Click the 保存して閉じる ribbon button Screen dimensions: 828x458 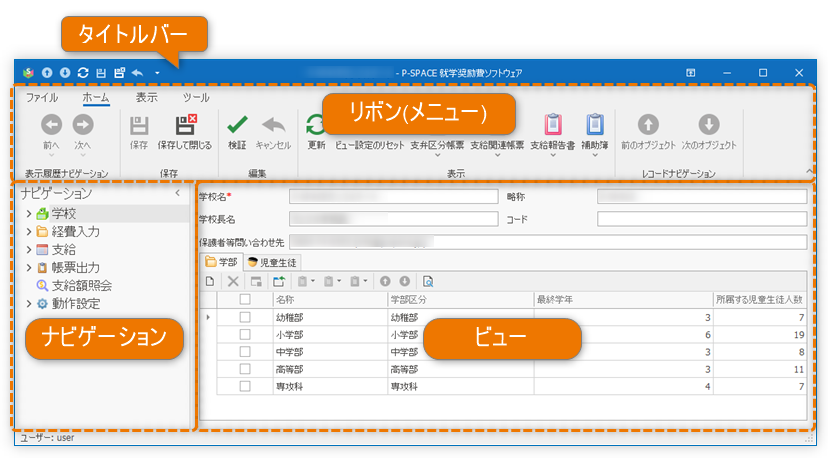185,132
